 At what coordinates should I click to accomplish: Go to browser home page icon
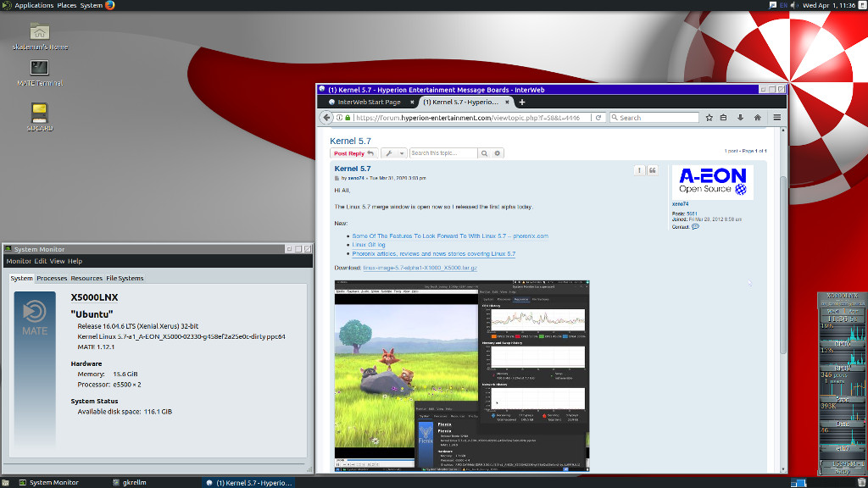click(757, 117)
